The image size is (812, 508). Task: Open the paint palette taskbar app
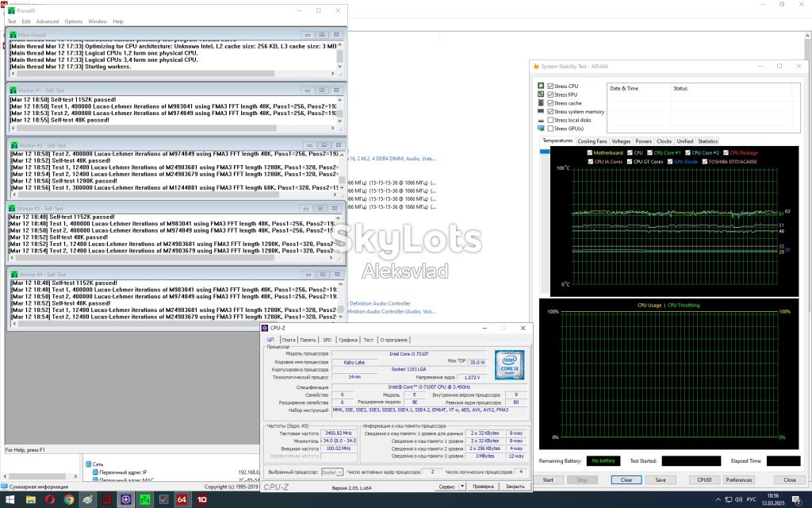coord(87,500)
